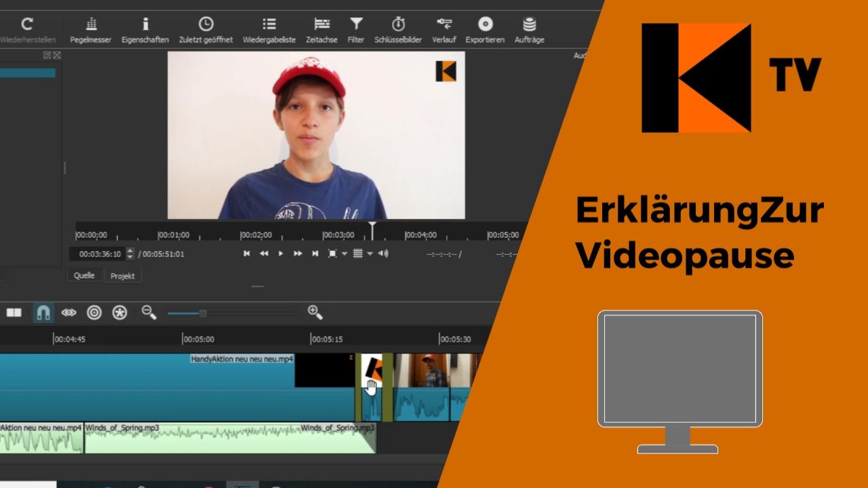Image resolution: width=868 pixels, height=488 pixels.
Task: Open the Aufträge jobs panel
Action: pyautogui.click(x=529, y=30)
